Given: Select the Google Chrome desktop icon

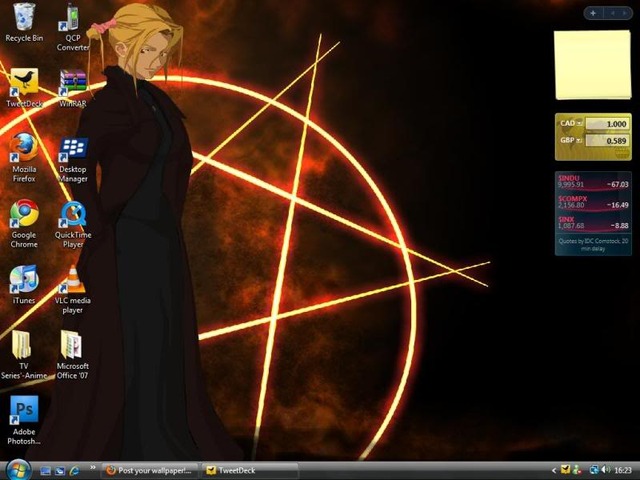Looking at the screenshot, I should coord(24,224).
